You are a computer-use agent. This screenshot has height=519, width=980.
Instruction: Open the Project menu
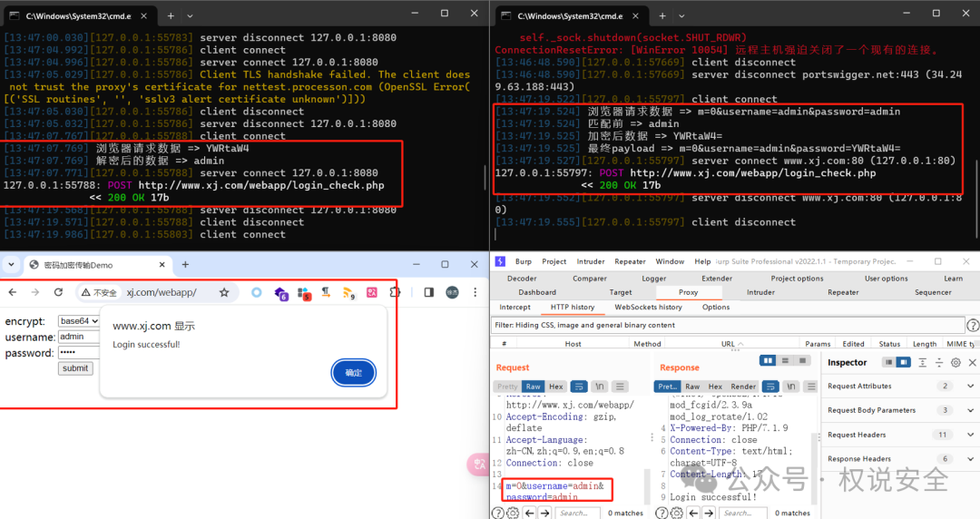point(554,261)
